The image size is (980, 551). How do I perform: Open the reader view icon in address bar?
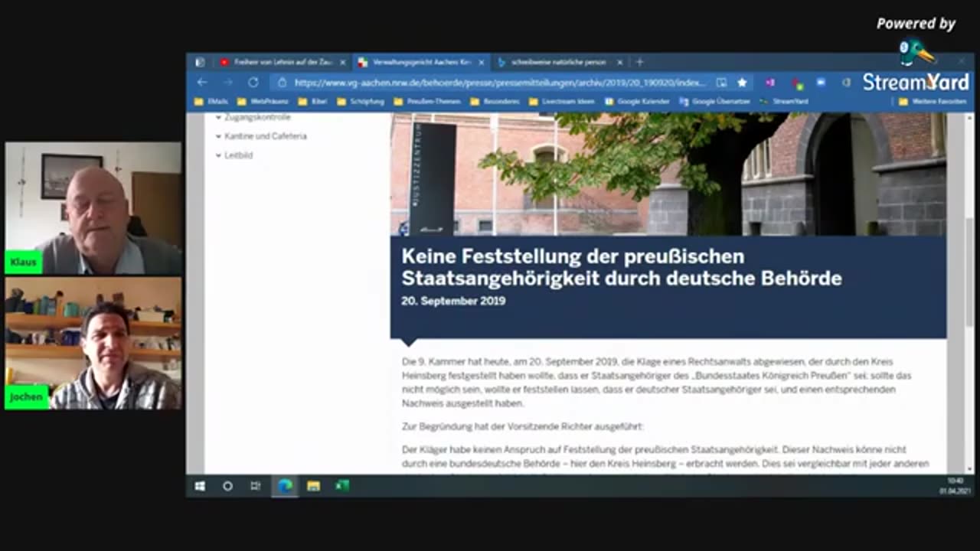pos(721,83)
